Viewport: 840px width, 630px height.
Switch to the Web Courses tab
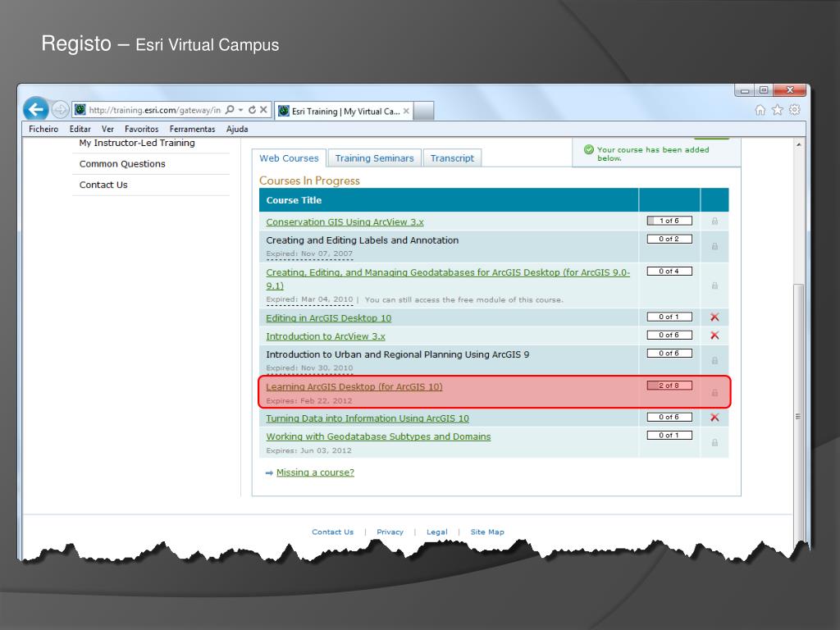[x=289, y=158]
